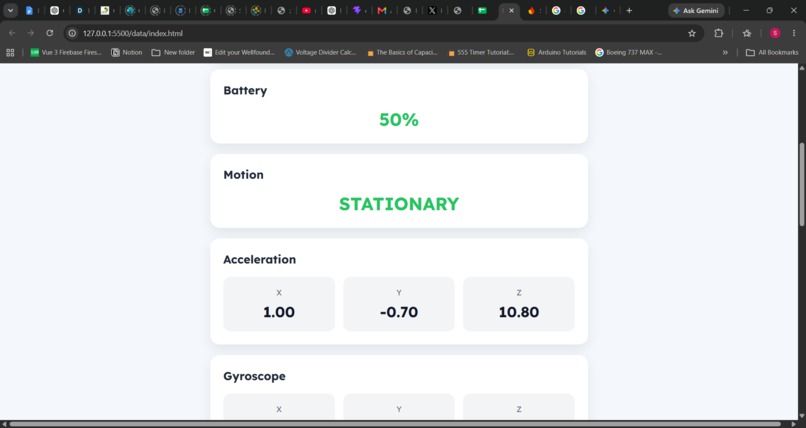Screen dimensions: 806x428
Task: Click the Acceleration Y value -0.70
Action: [399, 312]
